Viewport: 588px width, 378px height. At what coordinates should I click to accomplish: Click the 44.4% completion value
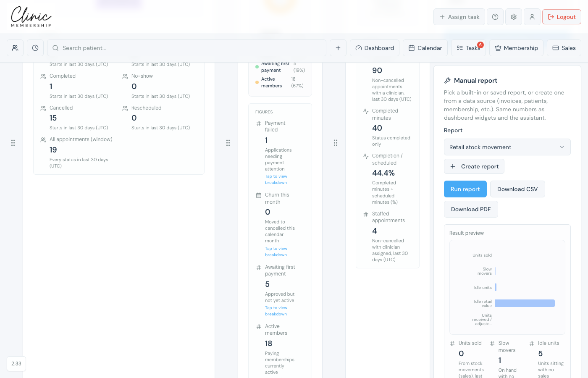point(383,173)
